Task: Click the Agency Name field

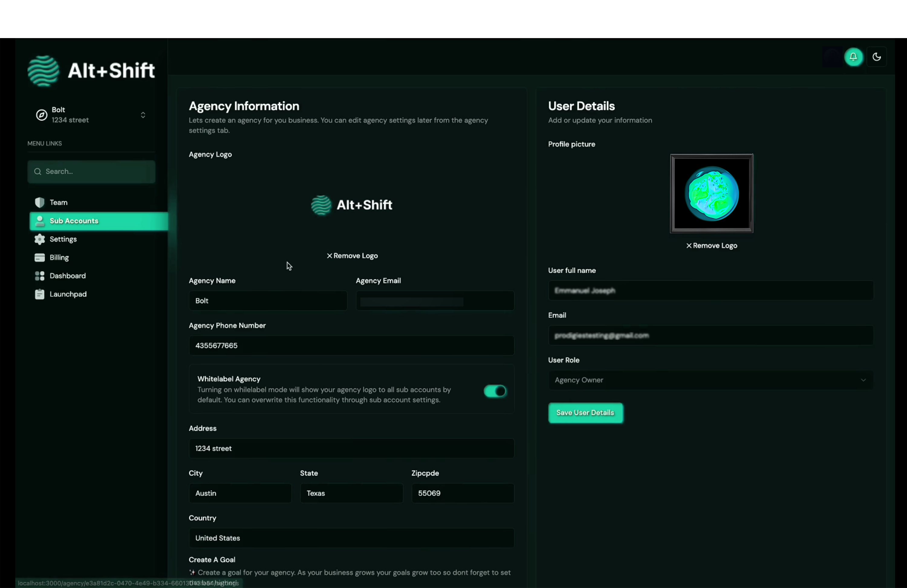Action: point(268,301)
